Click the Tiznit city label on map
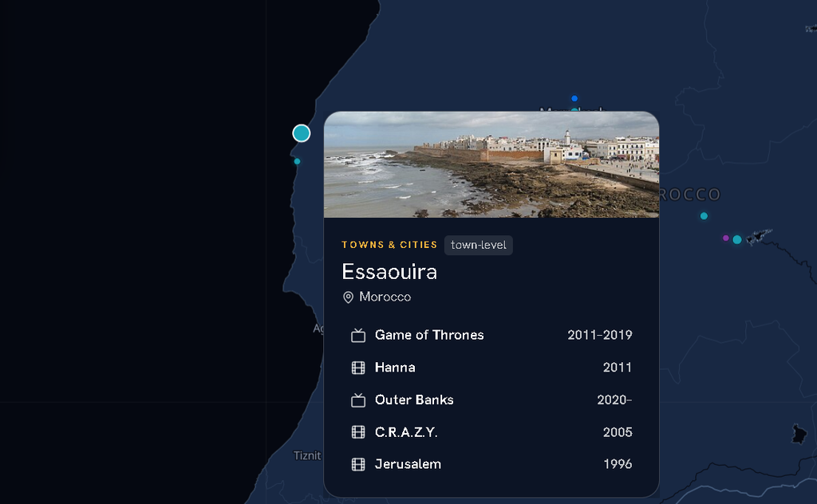Viewport: 817px width, 504px height. [x=307, y=456]
